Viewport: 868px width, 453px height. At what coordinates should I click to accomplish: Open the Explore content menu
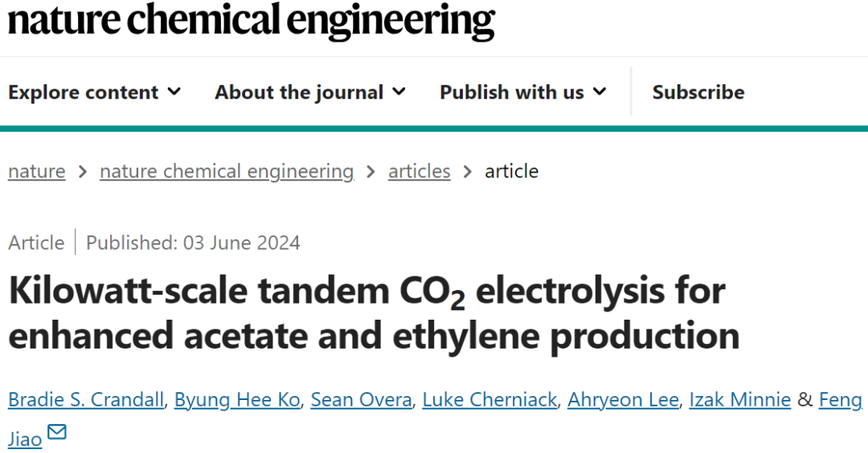click(x=95, y=92)
